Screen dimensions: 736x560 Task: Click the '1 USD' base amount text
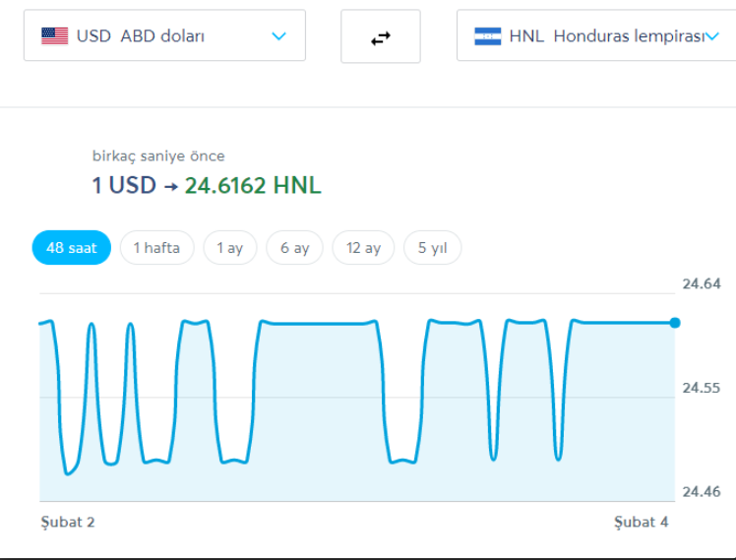point(124,185)
